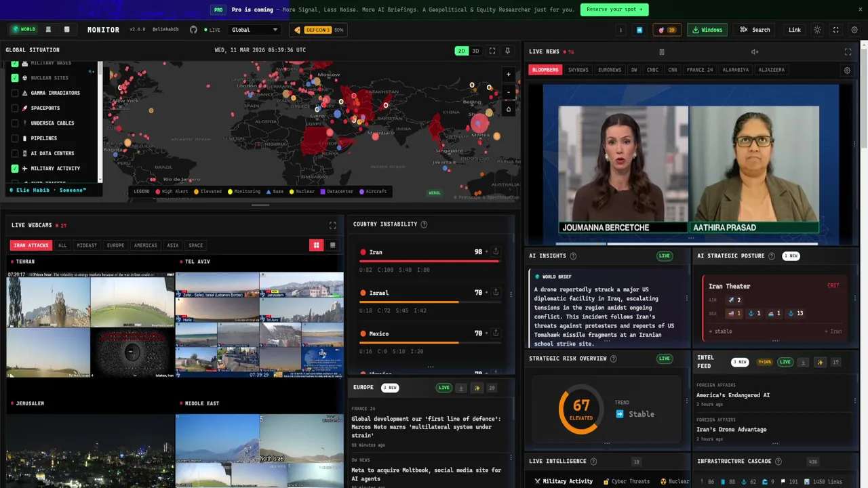The image size is (868, 488).
Task: Unmute the live news audio
Action: [755, 52]
